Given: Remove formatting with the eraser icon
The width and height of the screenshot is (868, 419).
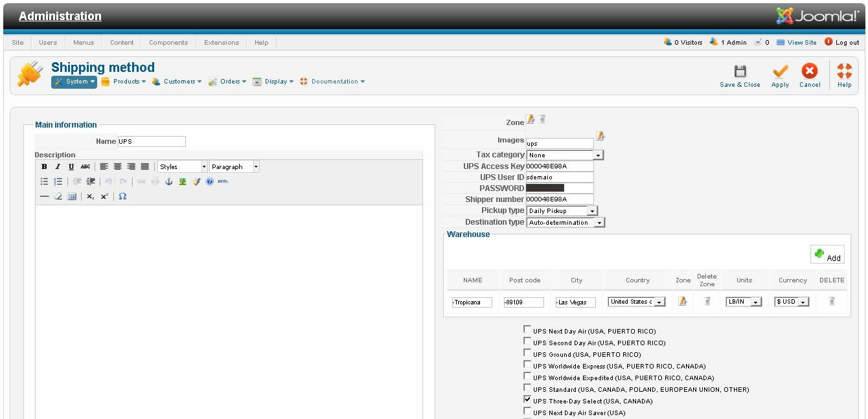Looking at the screenshot, I should (x=58, y=196).
